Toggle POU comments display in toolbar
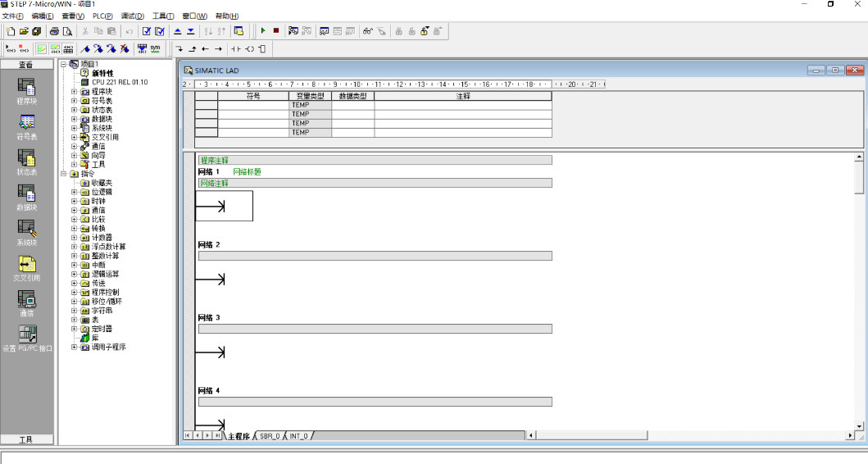Image resolution: width=868 pixels, height=464 pixels. tap(42, 49)
